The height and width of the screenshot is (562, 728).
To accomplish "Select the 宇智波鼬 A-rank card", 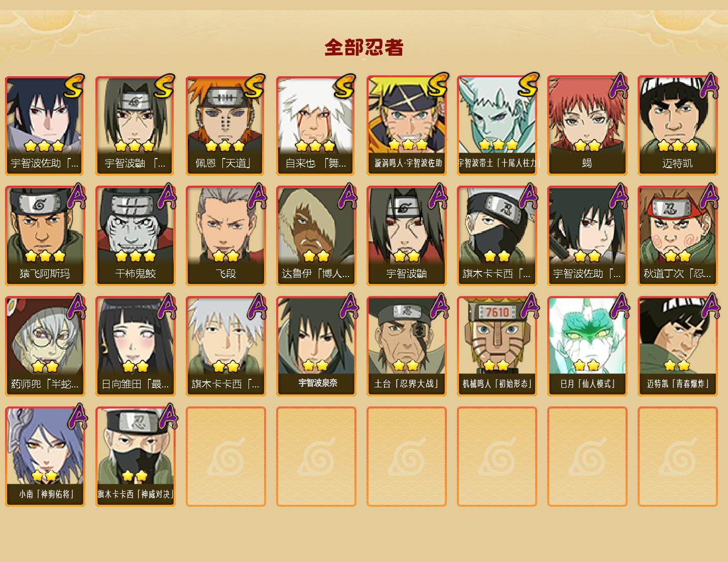I will 406,236.
